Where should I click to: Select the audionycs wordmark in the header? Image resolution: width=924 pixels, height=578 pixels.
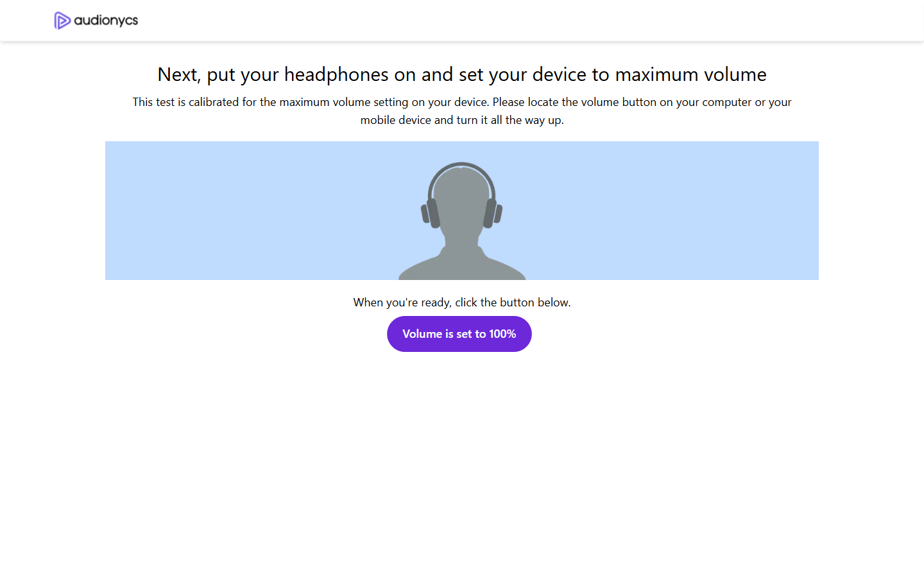(105, 20)
